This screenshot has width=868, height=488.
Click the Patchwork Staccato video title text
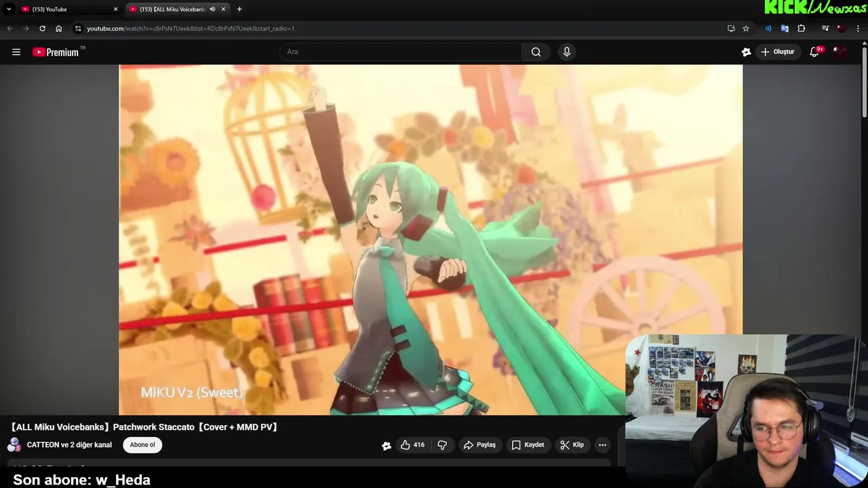coord(144,427)
